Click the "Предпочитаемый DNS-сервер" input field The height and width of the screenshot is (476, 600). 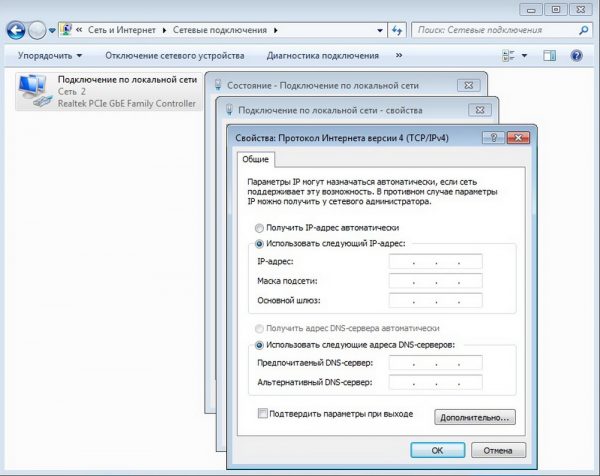coord(435,363)
